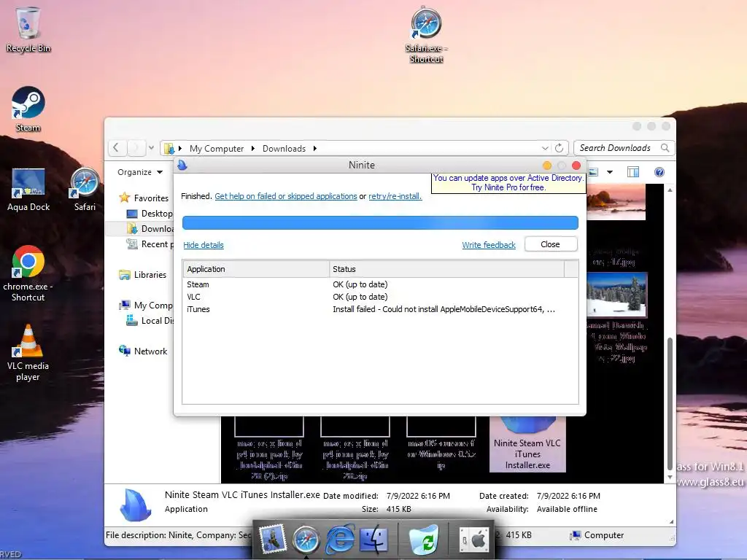This screenshot has height=560, width=747.
Task: Open the Safari.exe - Shortcut icon at top of desktop
Action: click(x=426, y=35)
